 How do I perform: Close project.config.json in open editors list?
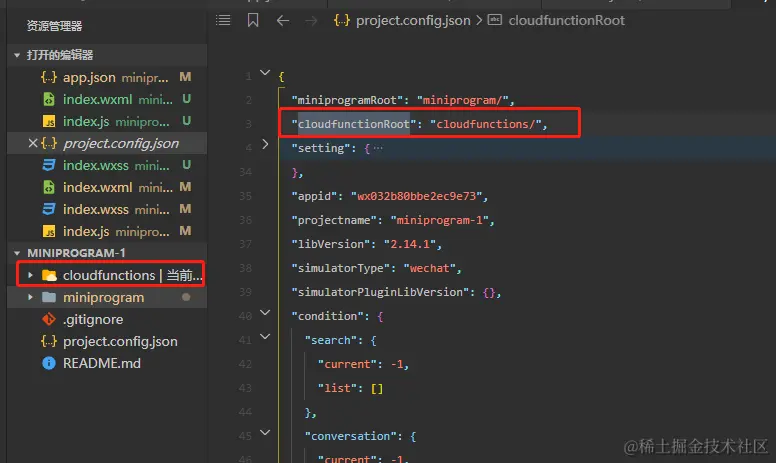[x=32, y=143]
